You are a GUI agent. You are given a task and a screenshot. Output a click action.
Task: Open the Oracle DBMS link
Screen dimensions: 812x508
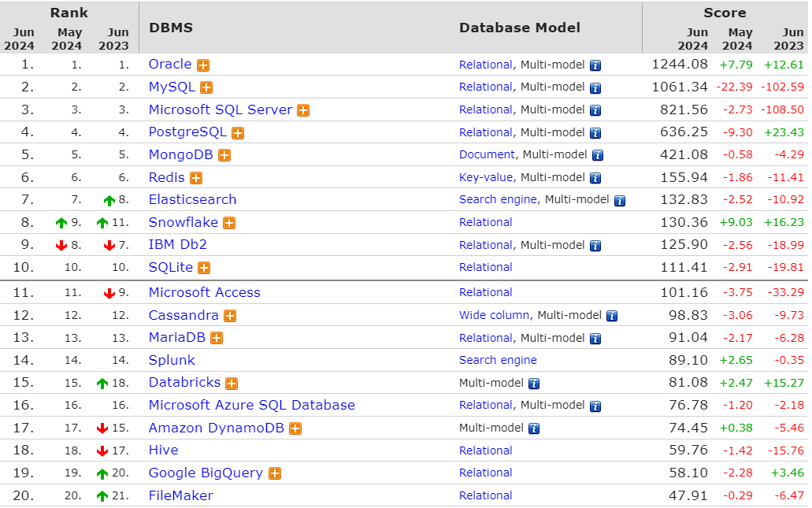click(x=170, y=65)
